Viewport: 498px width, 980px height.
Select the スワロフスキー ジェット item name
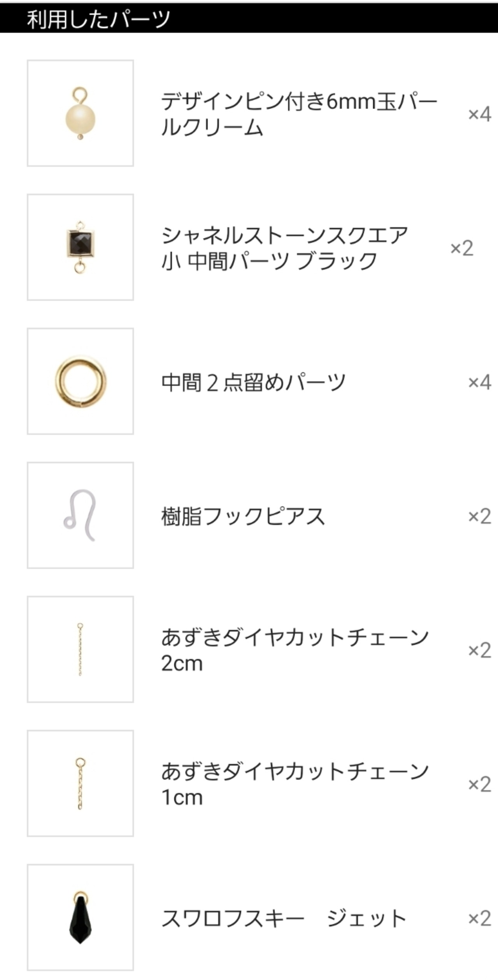click(x=284, y=919)
